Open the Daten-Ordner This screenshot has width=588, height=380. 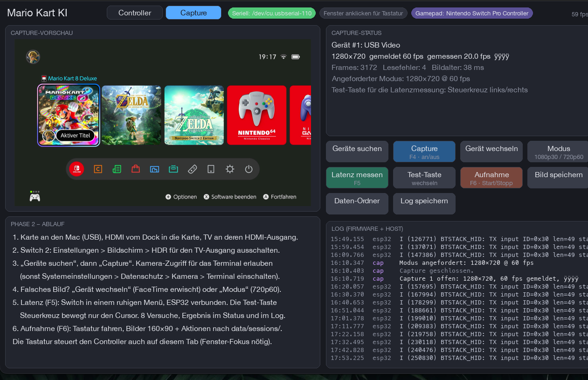pos(357,204)
